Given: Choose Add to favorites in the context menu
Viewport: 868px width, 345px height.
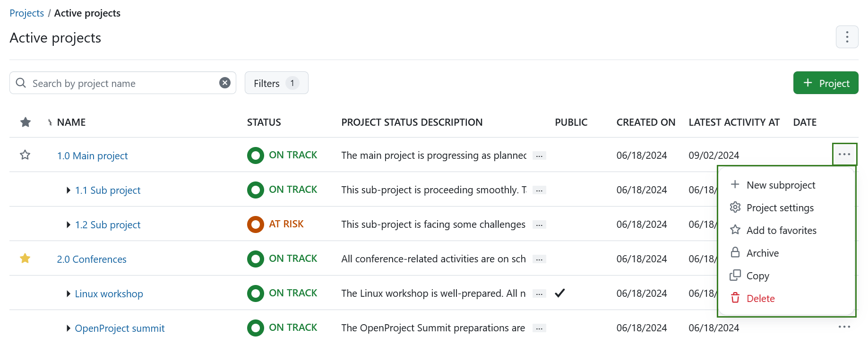Looking at the screenshot, I should [781, 230].
